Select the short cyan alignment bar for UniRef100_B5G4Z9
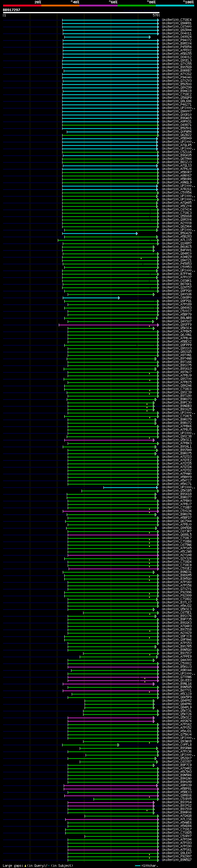This screenshot has height=868, width=197. point(100,233)
